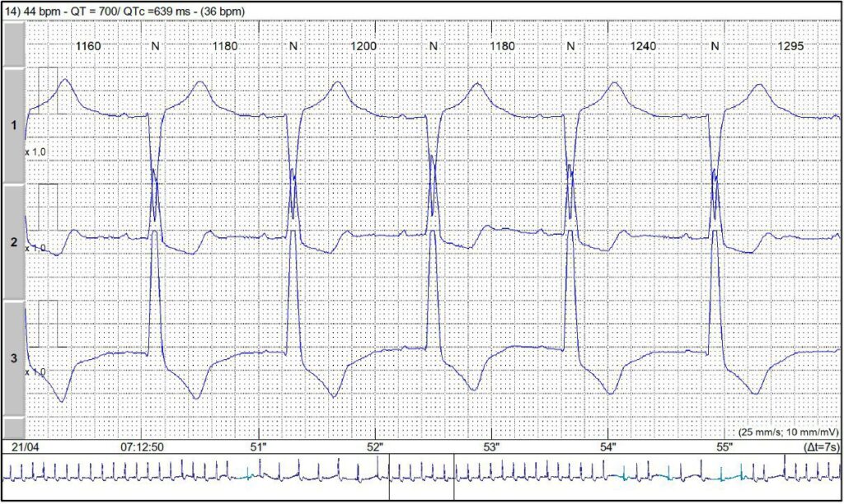Select channel 2 label in the gray sidebar
The image size is (844, 504).
coord(14,243)
